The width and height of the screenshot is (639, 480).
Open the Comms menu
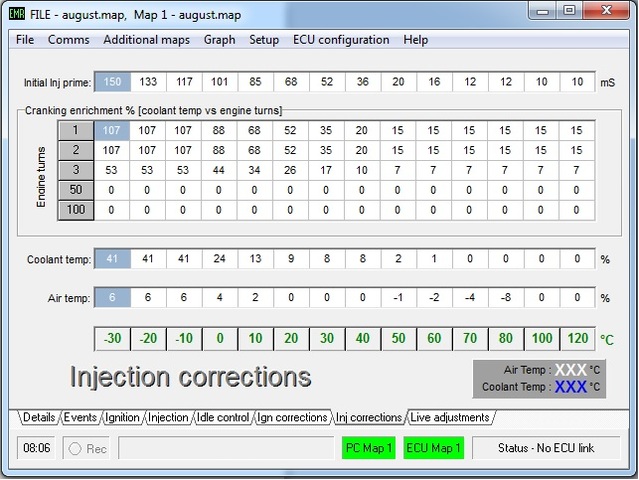point(69,40)
